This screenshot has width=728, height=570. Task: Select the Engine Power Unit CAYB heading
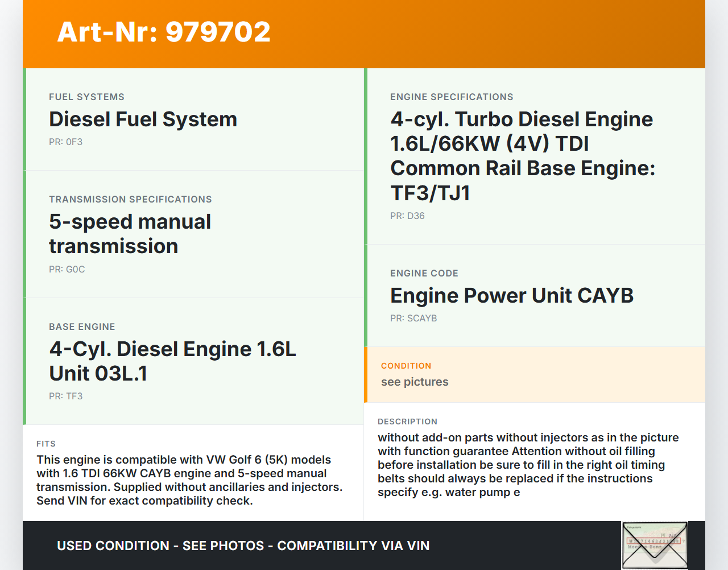click(x=511, y=296)
